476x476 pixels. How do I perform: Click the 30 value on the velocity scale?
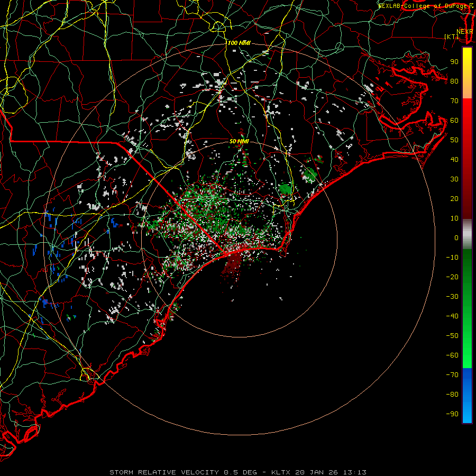[454, 179]
